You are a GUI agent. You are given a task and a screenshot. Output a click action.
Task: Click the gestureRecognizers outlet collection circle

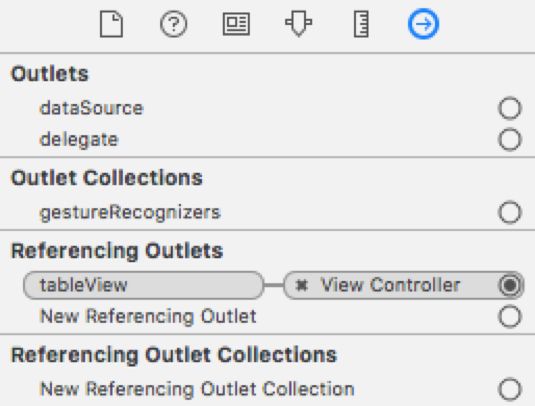tap(510, 212)
